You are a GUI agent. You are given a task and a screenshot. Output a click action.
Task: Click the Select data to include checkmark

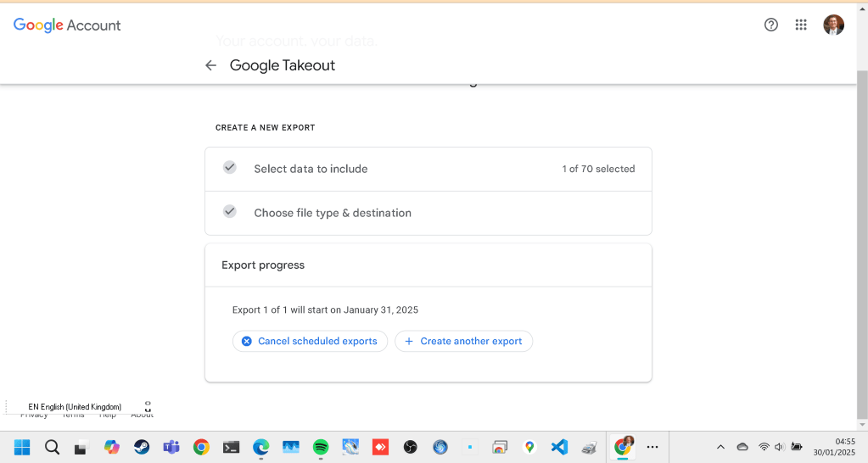229,167
